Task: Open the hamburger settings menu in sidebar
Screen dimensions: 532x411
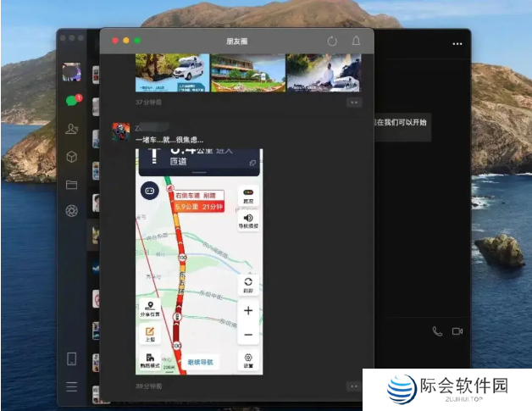Action: (x=72, y=386)
